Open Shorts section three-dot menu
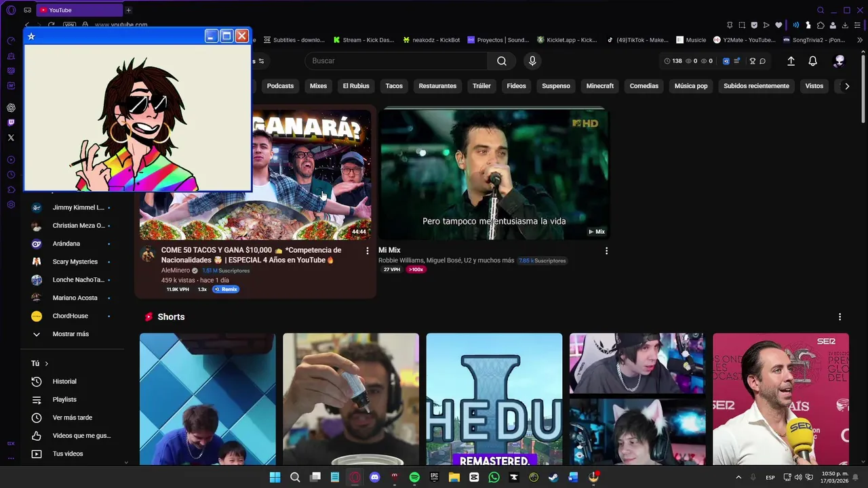Viewport: 868px width, 488px height. tap(840, 317)
